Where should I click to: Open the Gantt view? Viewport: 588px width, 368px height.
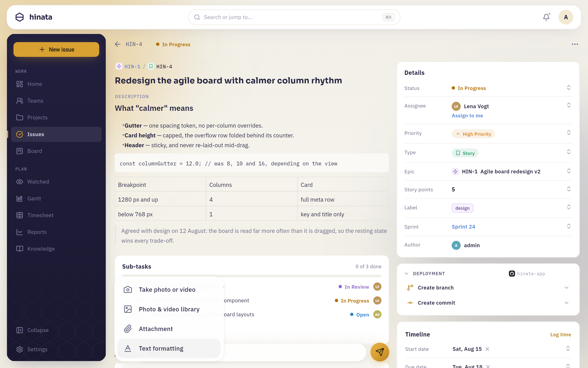click(x=56, y=199)
